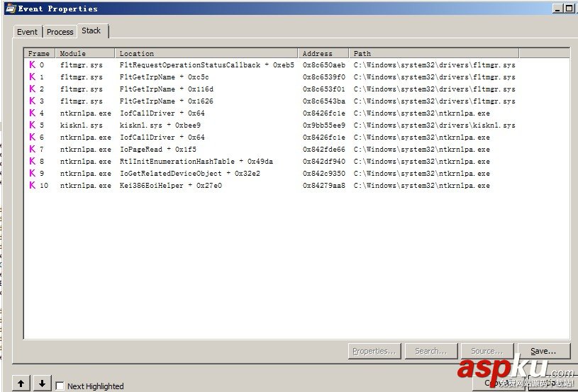Maximize the Event Properties window
578x392 pixels.
[569, 9]
